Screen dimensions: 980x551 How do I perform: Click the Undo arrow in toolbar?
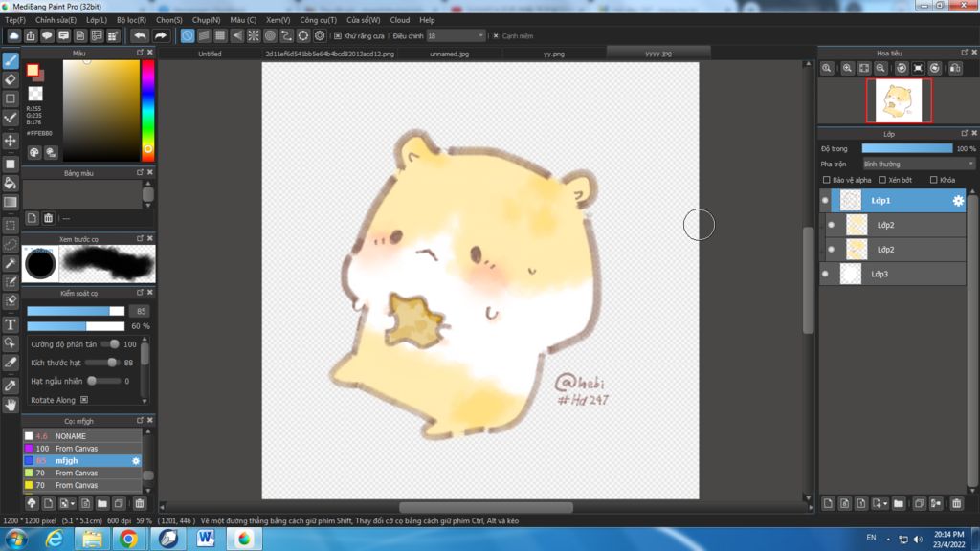140,35
